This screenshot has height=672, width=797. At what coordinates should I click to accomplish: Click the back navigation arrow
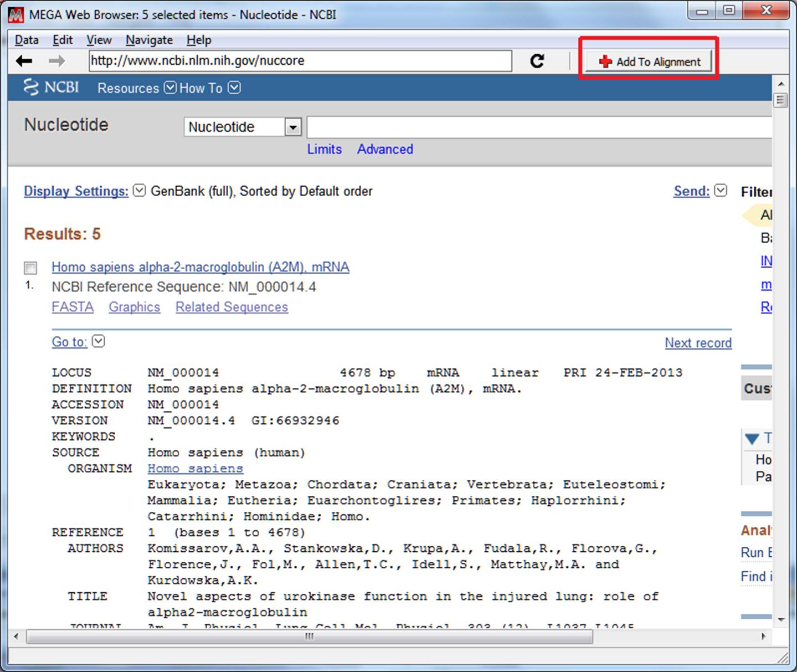point(24,61)
